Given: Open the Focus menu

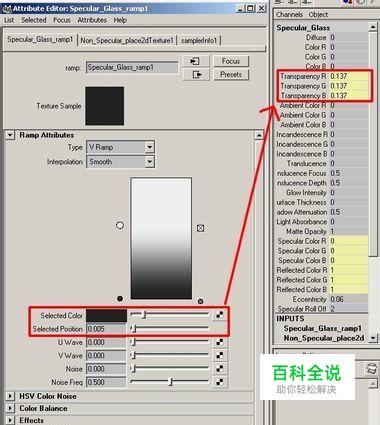Looking at the screenshot, I should coord(62,20).
